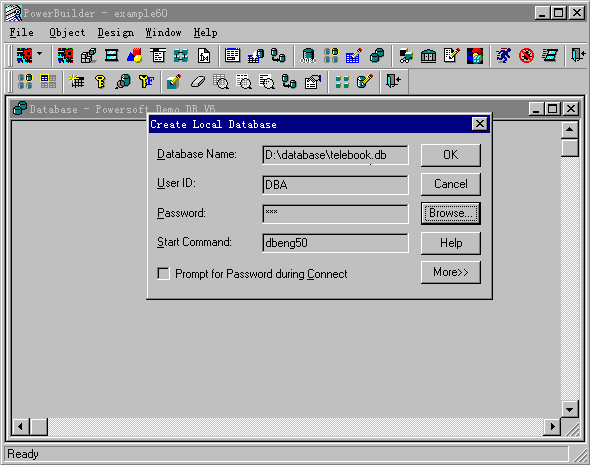This screenshot has height=465, width=590.
Task: Click the yellow key Primary Key icon
Action: point(100,81)
